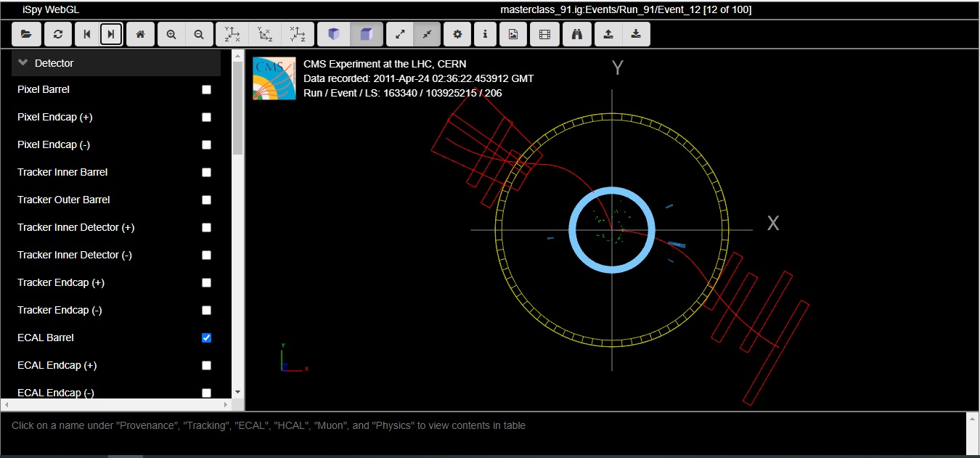Open an event file with folder icon
The height and width of the screenshot is (458, 980).
26,34
